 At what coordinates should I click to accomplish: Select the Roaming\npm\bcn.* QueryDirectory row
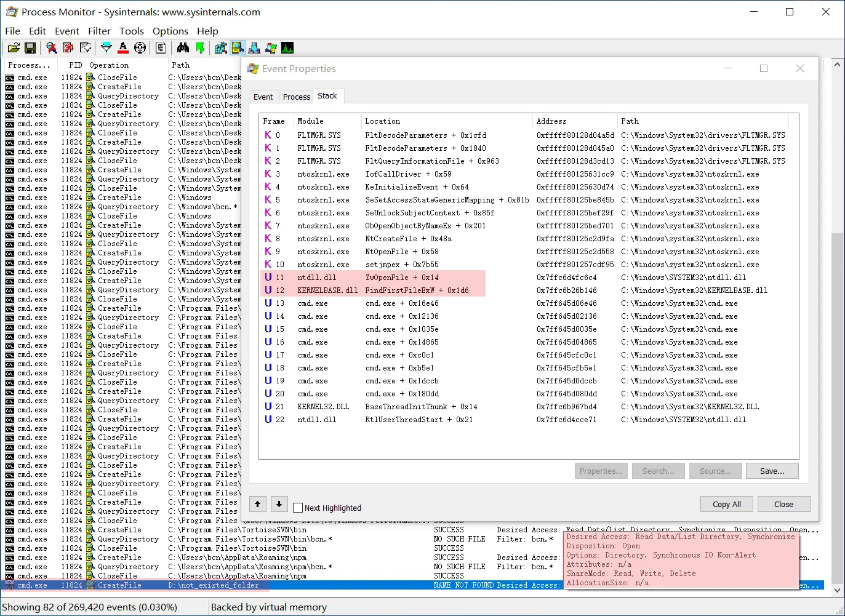[412, 567]
